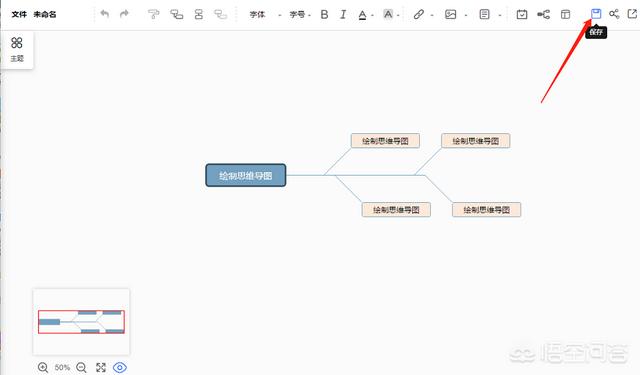
Task: Expand the note dropdown arrow
Action: coord(500,16)
